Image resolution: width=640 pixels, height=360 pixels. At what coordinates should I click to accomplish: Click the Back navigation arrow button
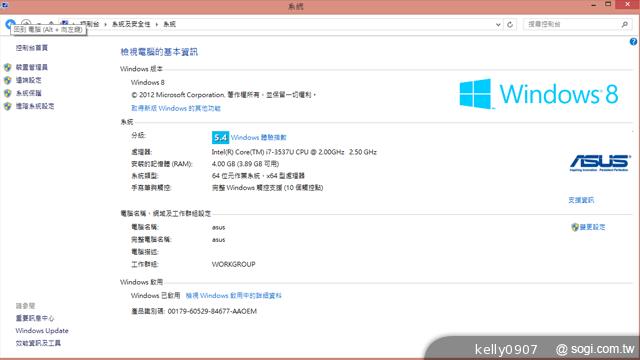click(10, 24)
